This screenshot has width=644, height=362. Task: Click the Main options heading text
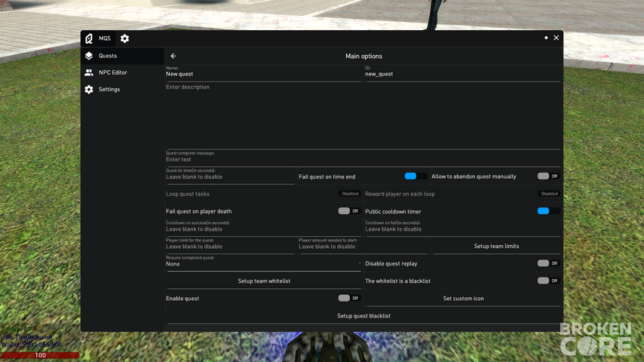(363, 57)
